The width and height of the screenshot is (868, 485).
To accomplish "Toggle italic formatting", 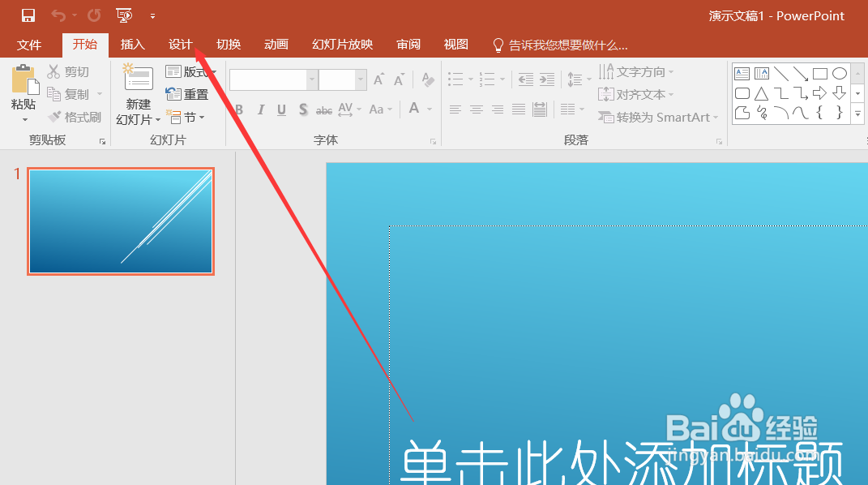I will [x=260, y=109].
